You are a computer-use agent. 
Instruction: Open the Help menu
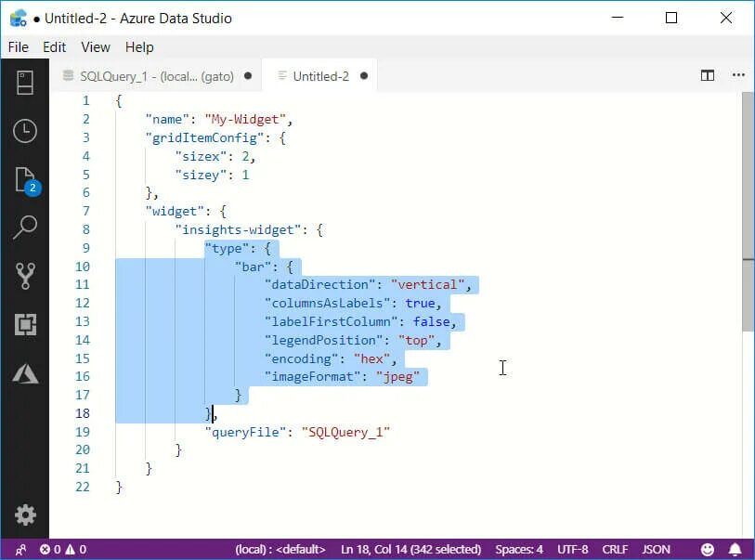coord(139,47)
